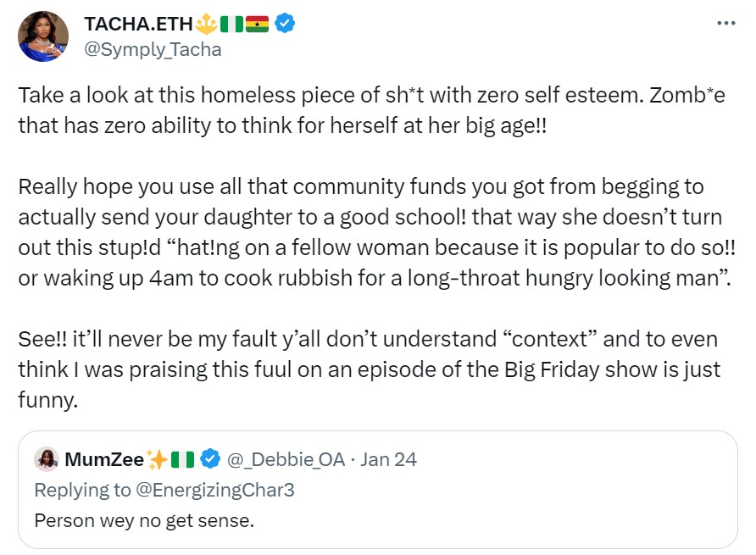756x555 pixels.
Task: Open TACHA.ETH's profile picture
Action: 43,36
